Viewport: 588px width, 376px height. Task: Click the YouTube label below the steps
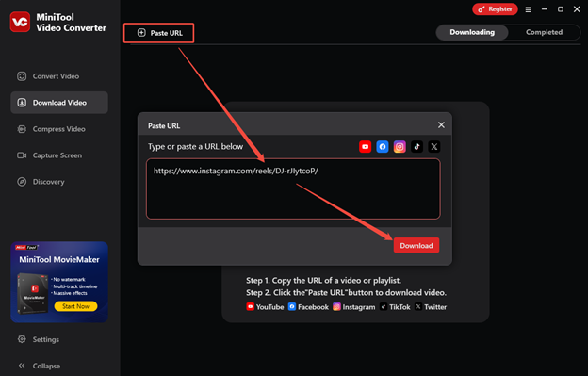(x=269, y=307)
